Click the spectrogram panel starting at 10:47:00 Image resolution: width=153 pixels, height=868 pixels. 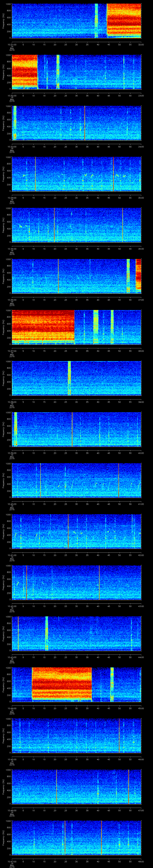[x=77, y=838]
